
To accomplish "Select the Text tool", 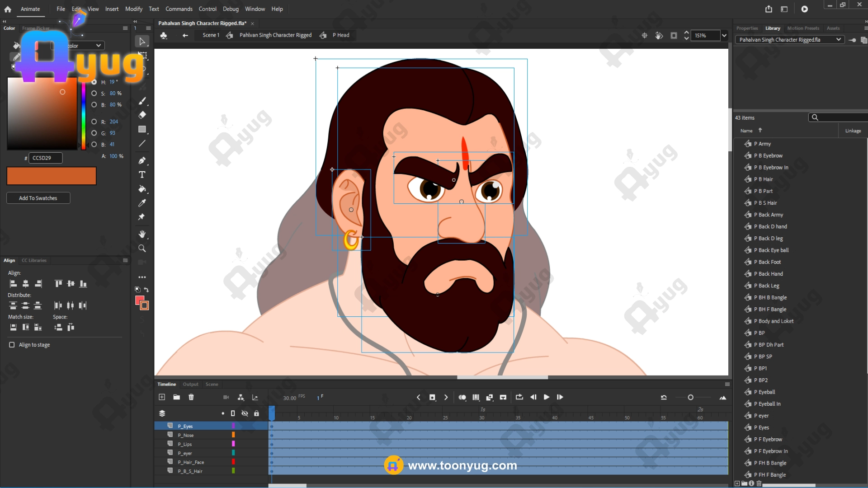I will coord(142,174).
